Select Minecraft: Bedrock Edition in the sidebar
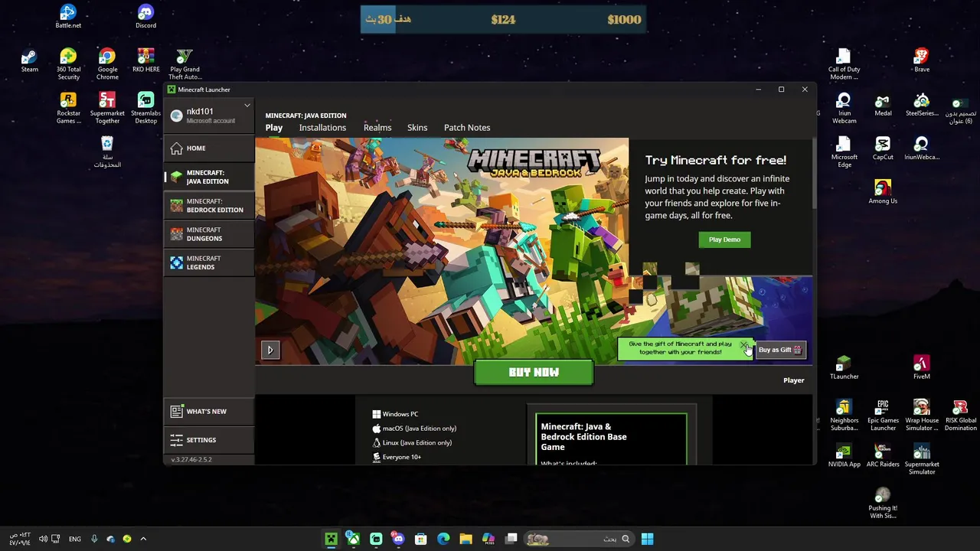The height and width of the screenshot is (551, 980). 209,205
